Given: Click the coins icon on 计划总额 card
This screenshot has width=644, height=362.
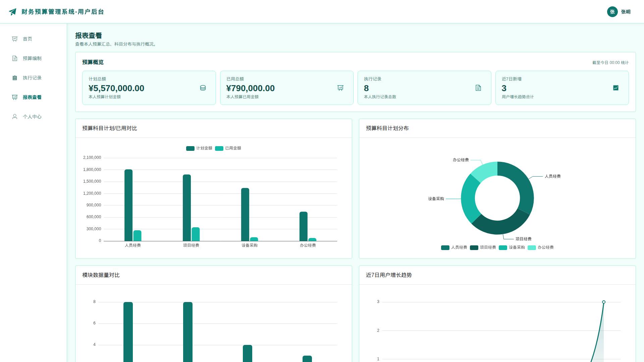Looking at the screenshot, I should pos(203,88).
